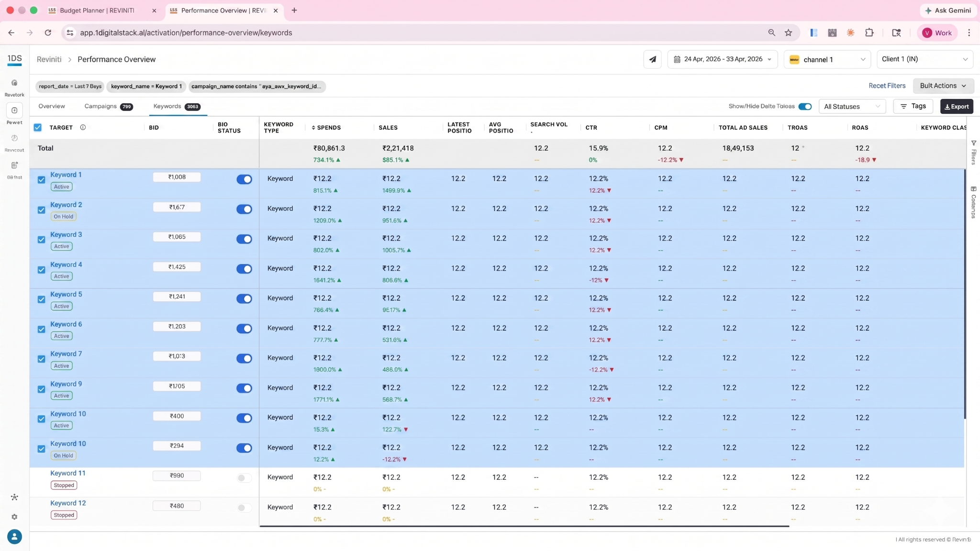Edit the Keyword 1 bid field
The width and height of the screenshot is (980, 551).
[x=177, y=177]
